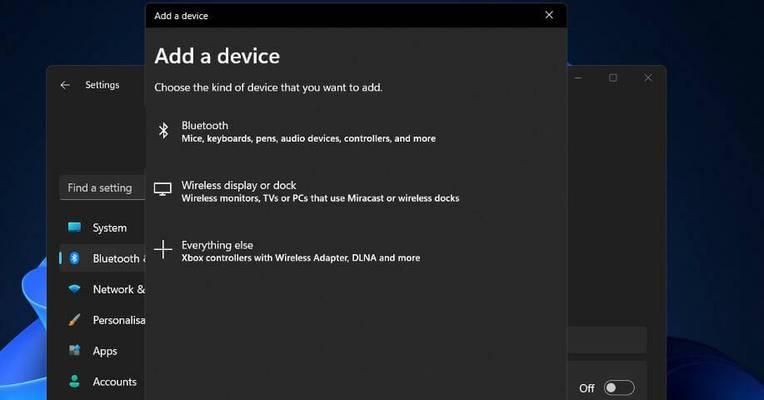Click the Network wifi icon in sidebar

pos(75,289)
